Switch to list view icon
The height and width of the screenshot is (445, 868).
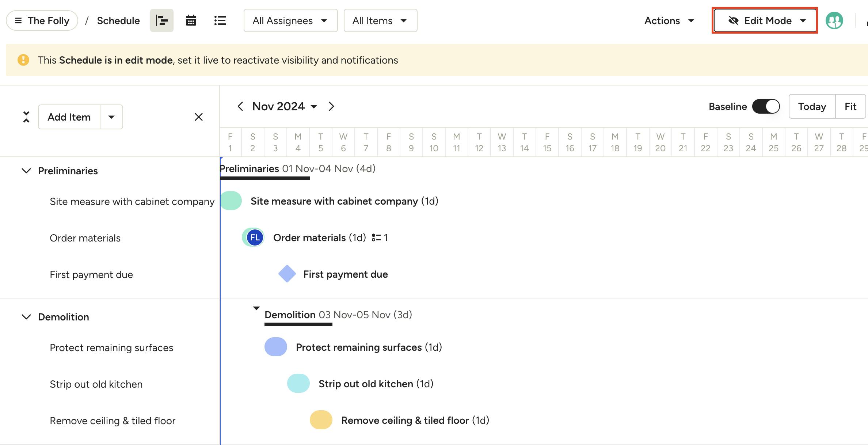tap(220, 20)
